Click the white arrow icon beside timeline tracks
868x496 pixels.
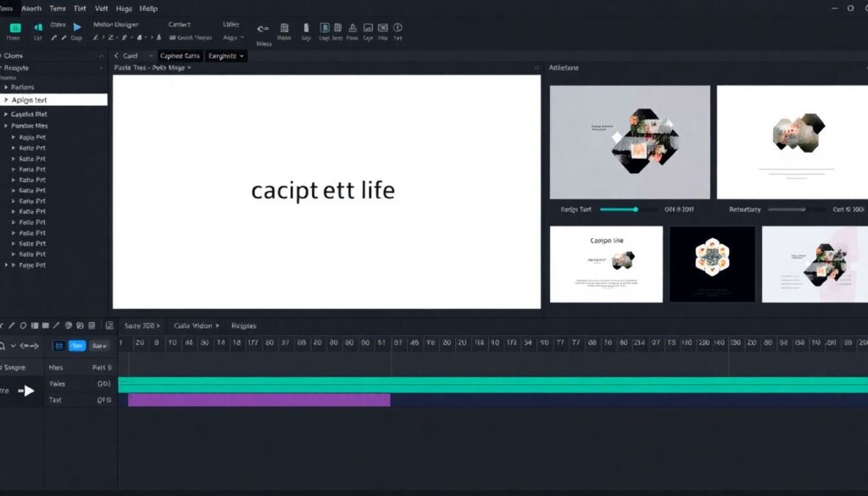click(x=28, y=391)
